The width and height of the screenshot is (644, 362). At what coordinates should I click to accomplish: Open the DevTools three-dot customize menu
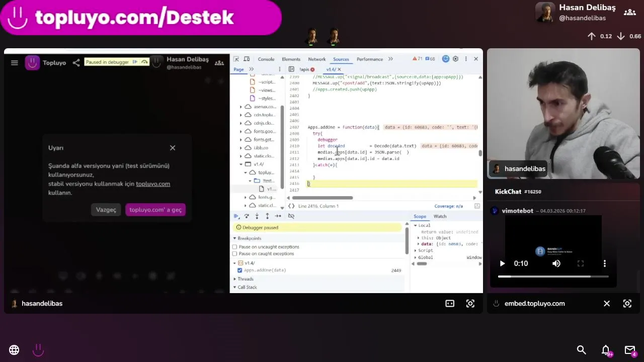coord(466,59)
